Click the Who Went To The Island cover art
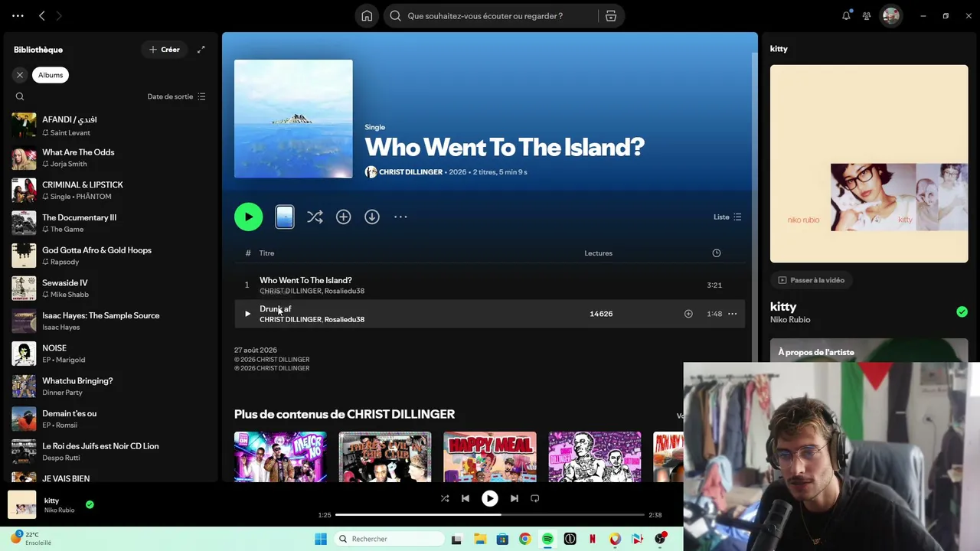Screen dimensions: 980x551 coord(293,119)
